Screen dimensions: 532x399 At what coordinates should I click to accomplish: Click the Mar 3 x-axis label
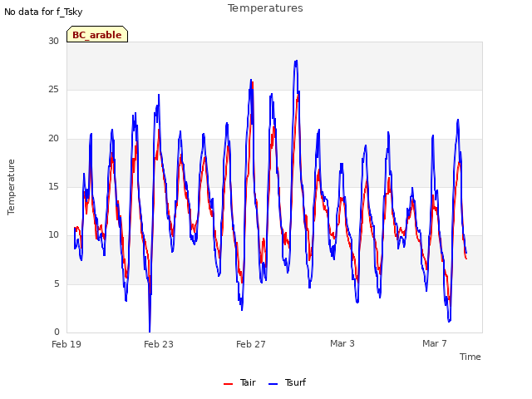[x=342, y=343]
